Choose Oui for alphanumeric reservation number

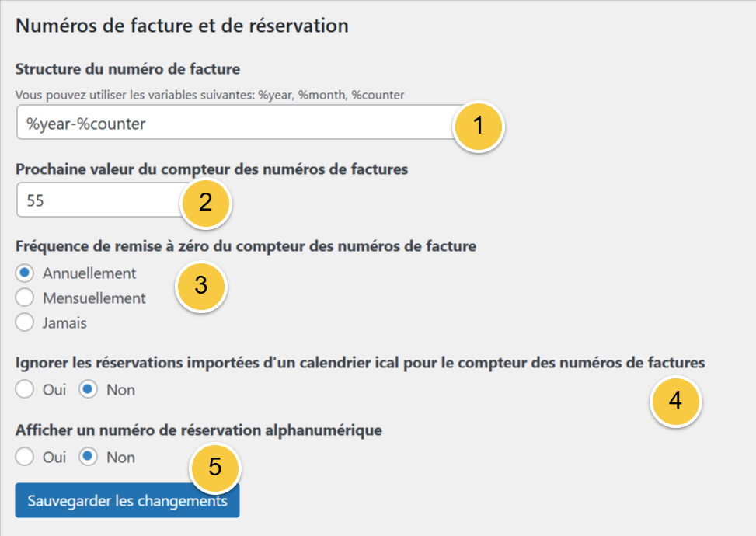pyautogui.click(x=26, y=458)
